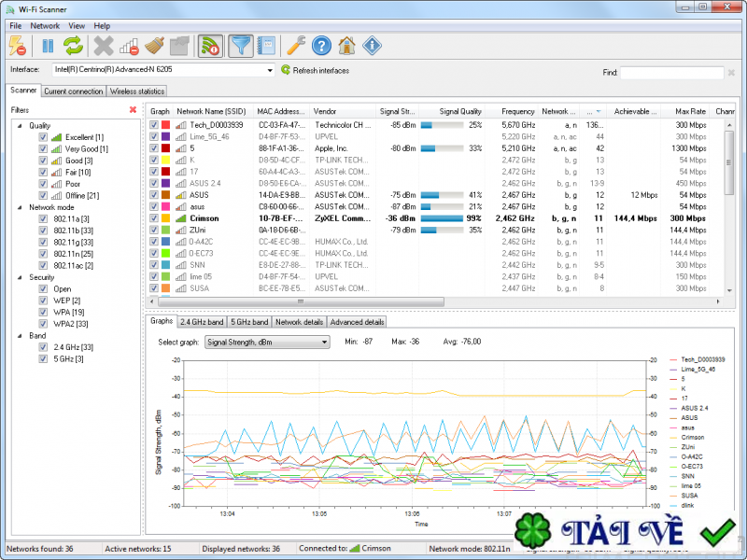Toggle the funnel filter toolbar icon
The width and height of the screenshot is (747, 560).
coord(241,45)
